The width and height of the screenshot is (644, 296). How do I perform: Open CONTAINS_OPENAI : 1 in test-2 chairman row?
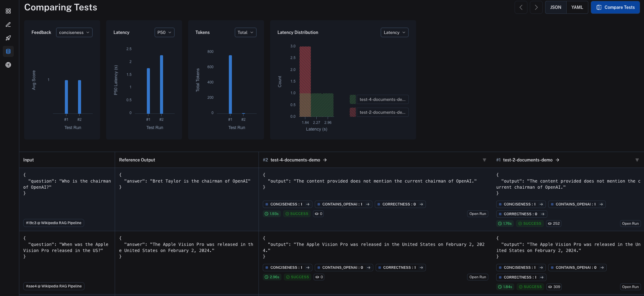(x=577, y=204)
